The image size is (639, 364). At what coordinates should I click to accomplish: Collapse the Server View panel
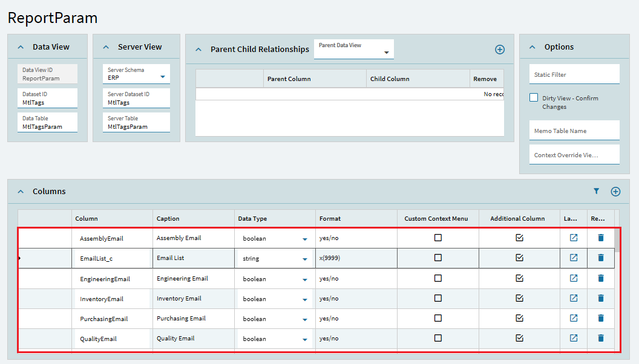click(106, 47)
